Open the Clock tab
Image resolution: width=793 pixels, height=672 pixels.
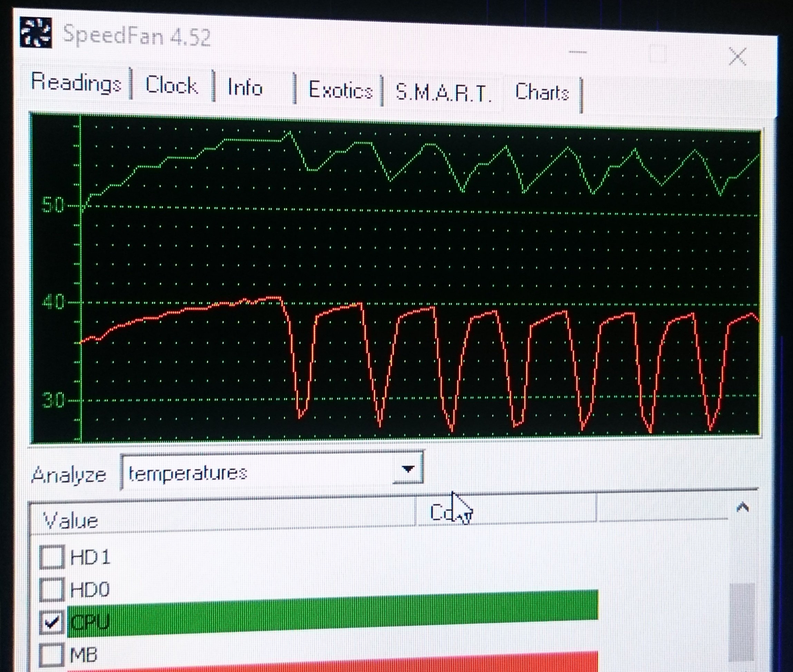click(171, 85)
